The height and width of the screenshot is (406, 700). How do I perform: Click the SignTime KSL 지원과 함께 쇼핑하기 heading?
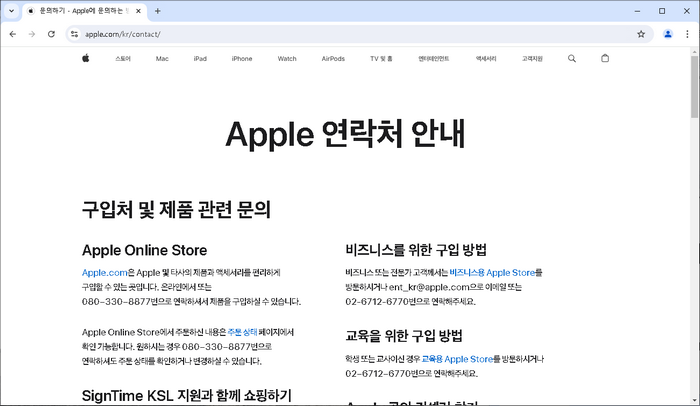click(x=187, y=396)
